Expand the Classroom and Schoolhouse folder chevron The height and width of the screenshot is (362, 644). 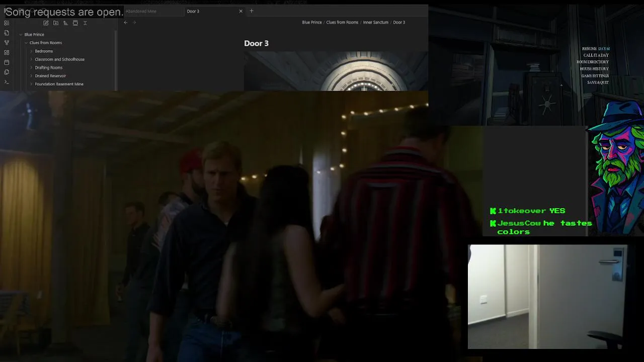[31, 59]
